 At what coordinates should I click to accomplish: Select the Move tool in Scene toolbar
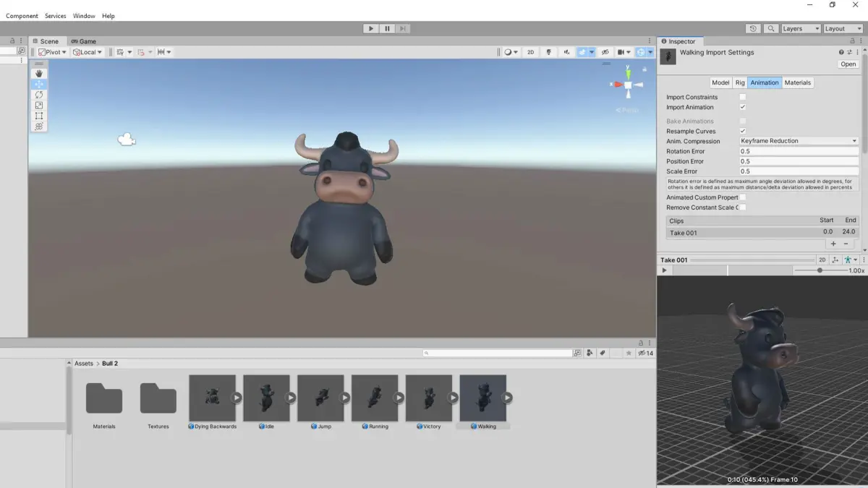click(39, 84)
